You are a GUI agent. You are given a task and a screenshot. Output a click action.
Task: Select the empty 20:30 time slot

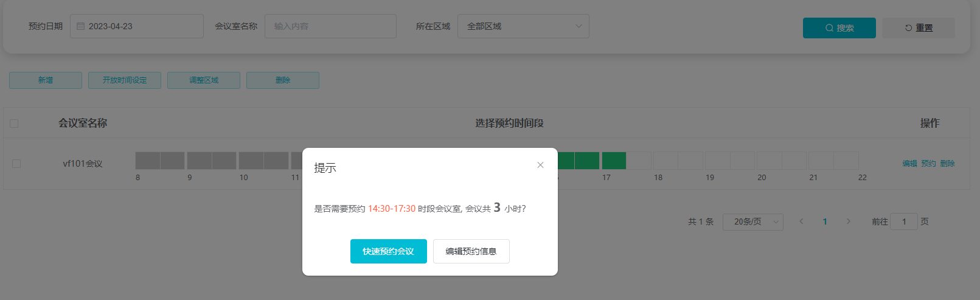794,161
